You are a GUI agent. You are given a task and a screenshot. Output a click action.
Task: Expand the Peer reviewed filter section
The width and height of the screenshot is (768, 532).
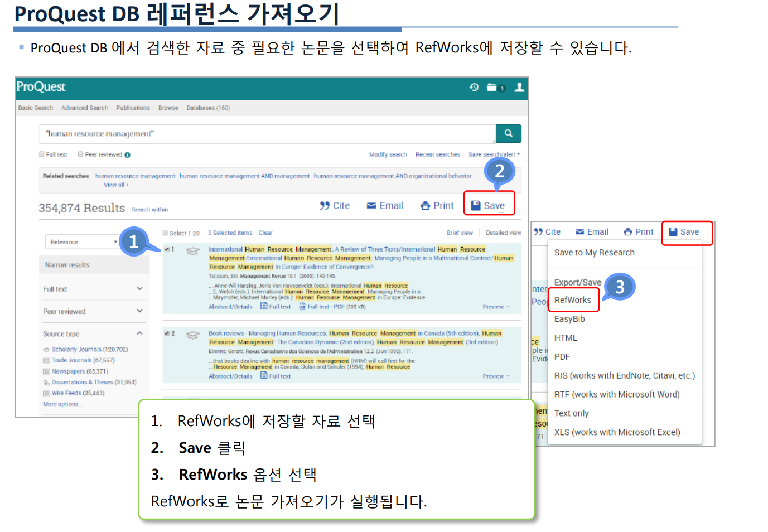pos(139,311)
